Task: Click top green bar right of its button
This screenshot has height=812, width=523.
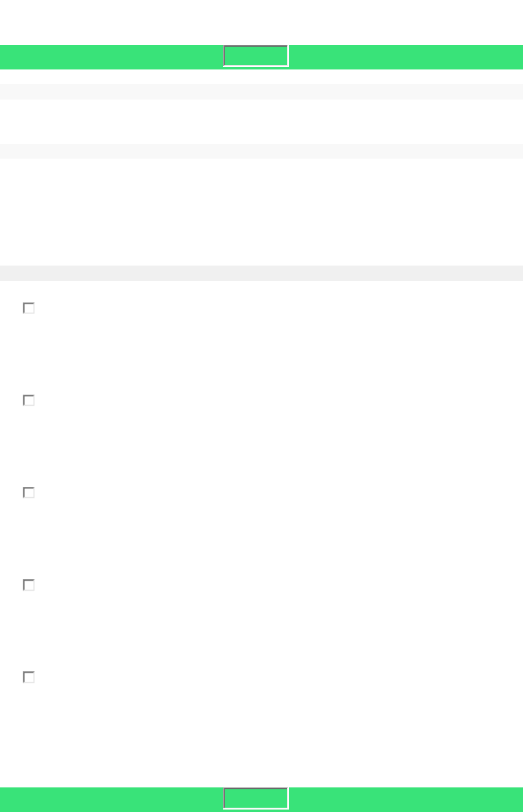Action: [406, 57]
